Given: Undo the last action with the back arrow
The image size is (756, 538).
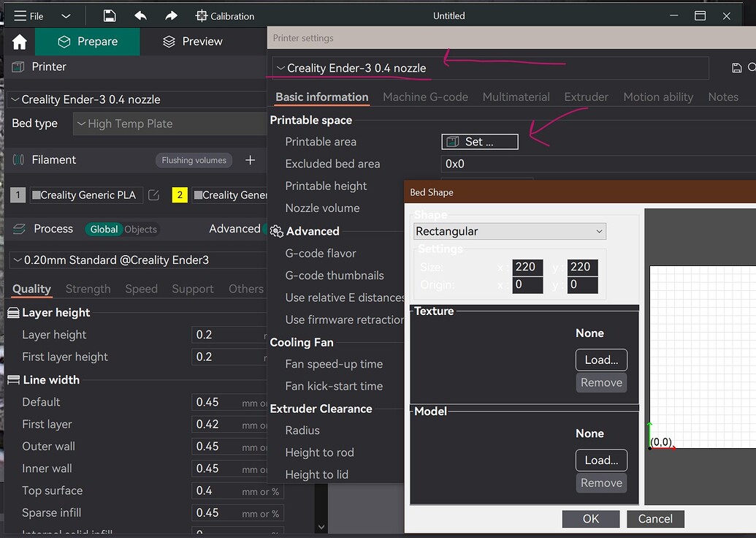Looking at the screenshot, I should 140,16.
